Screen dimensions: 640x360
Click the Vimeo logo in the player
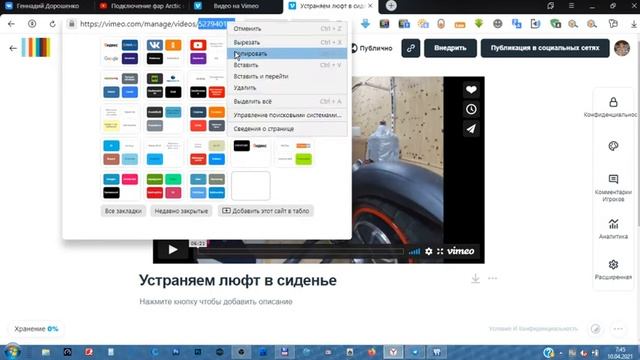click(460, 251)
